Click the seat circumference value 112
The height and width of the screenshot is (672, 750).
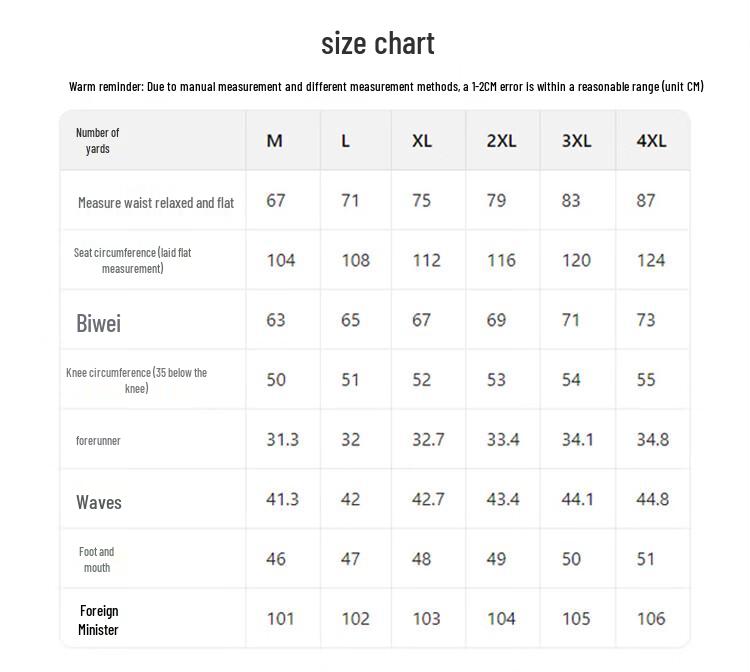426,261
